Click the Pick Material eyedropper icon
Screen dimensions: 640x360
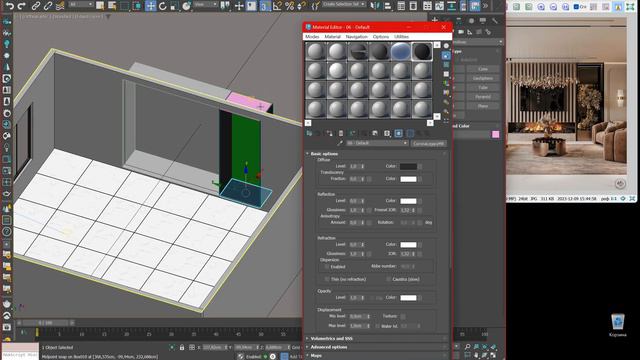click(340, 143)
